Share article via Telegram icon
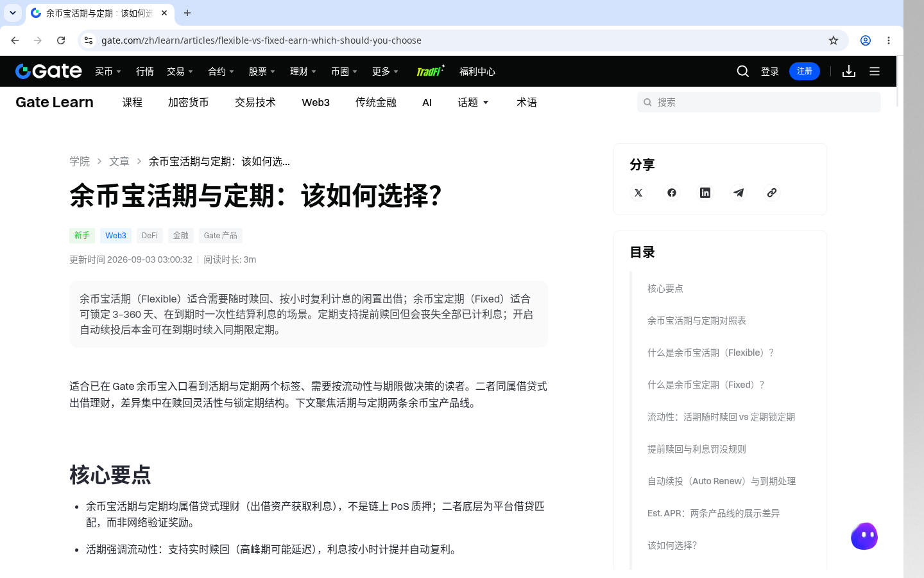924x578 pixels. tap(739, 193)
